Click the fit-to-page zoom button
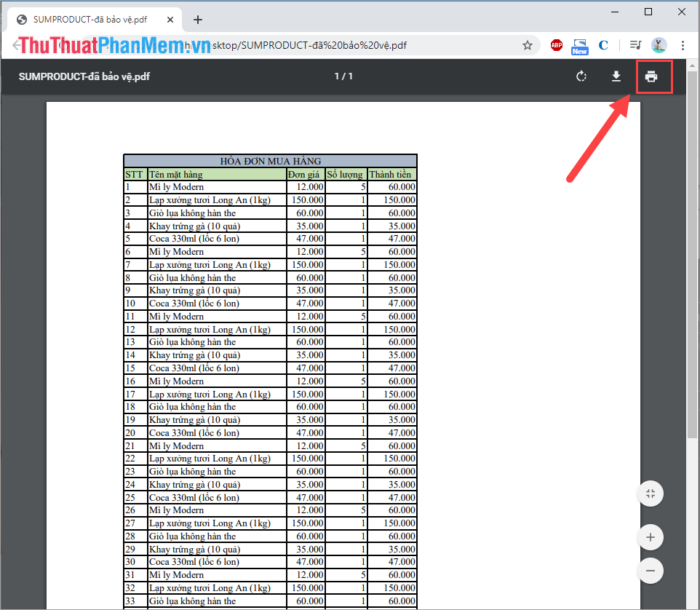The height and width of the screenshot is (610, 700). pos(651,494)
